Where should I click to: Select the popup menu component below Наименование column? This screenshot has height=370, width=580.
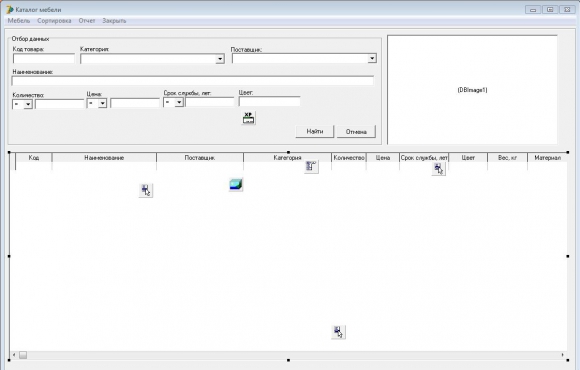tap(146, 190)
